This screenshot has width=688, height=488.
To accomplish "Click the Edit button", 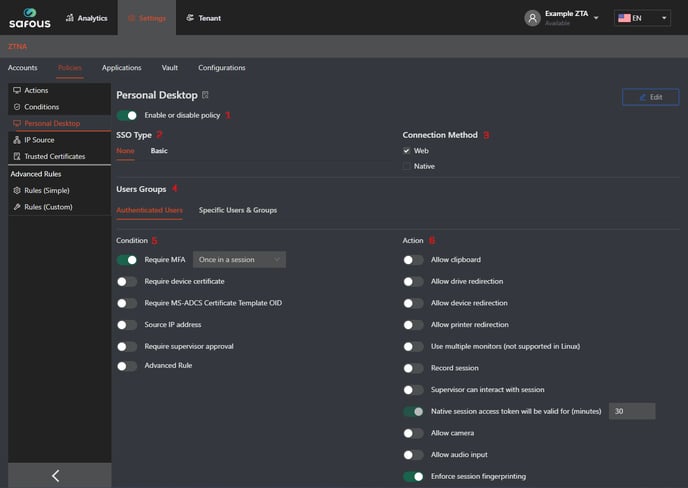I will point(650,97).
